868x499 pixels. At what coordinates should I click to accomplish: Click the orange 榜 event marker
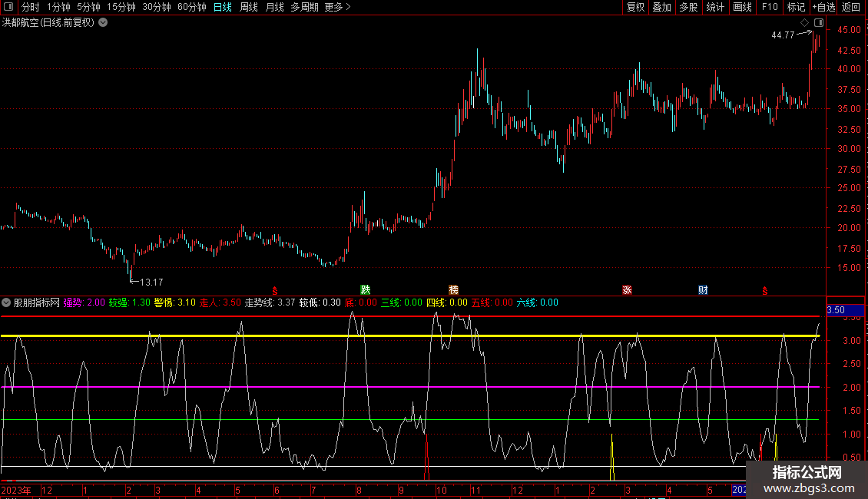pos(454,290)
